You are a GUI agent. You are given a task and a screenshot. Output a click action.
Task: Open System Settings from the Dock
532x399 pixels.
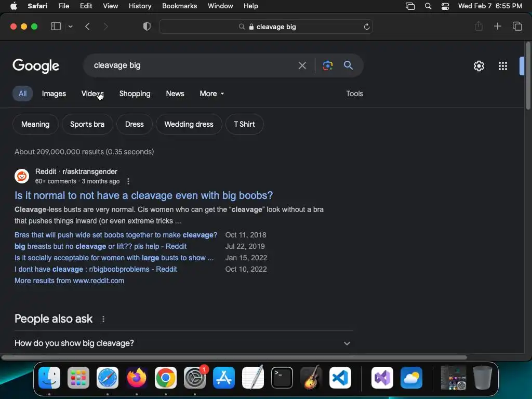click(x=195, y=378)
